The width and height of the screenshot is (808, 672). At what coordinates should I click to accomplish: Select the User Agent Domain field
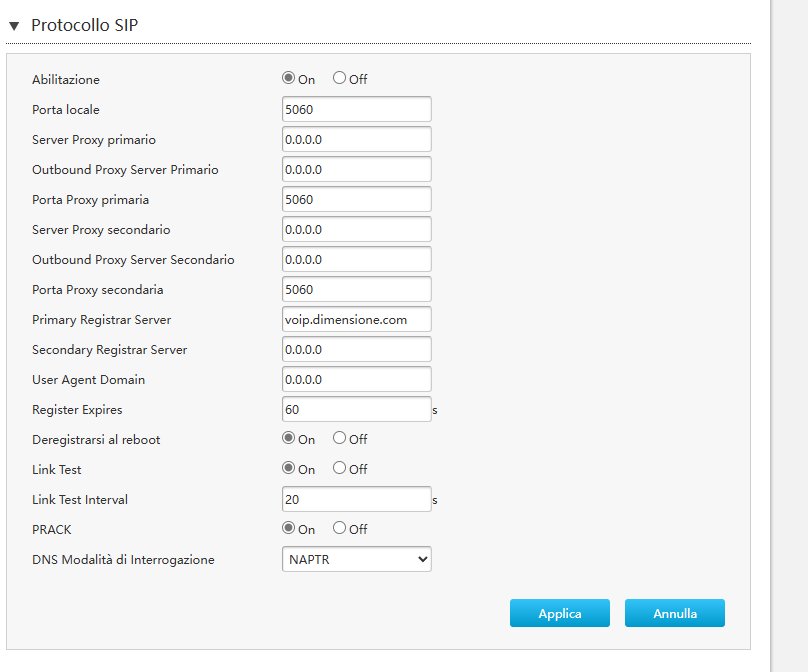click(357, 379)
